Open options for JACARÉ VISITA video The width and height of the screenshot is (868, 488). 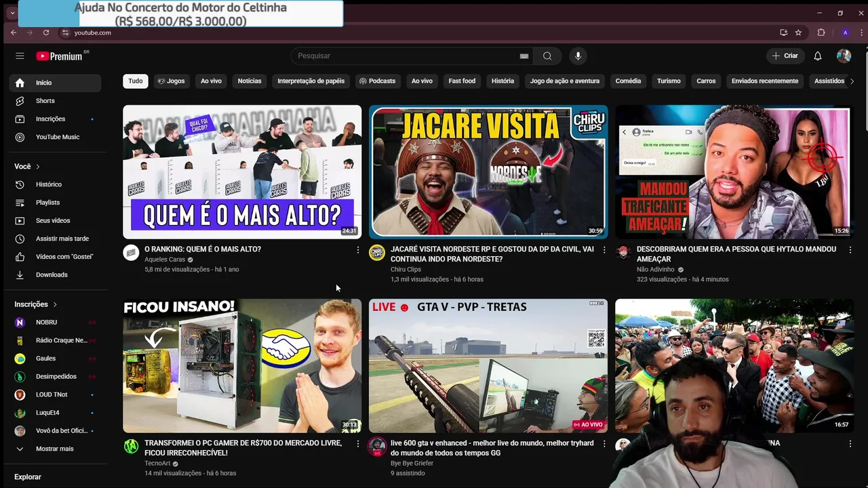click(x=604, y=250)
